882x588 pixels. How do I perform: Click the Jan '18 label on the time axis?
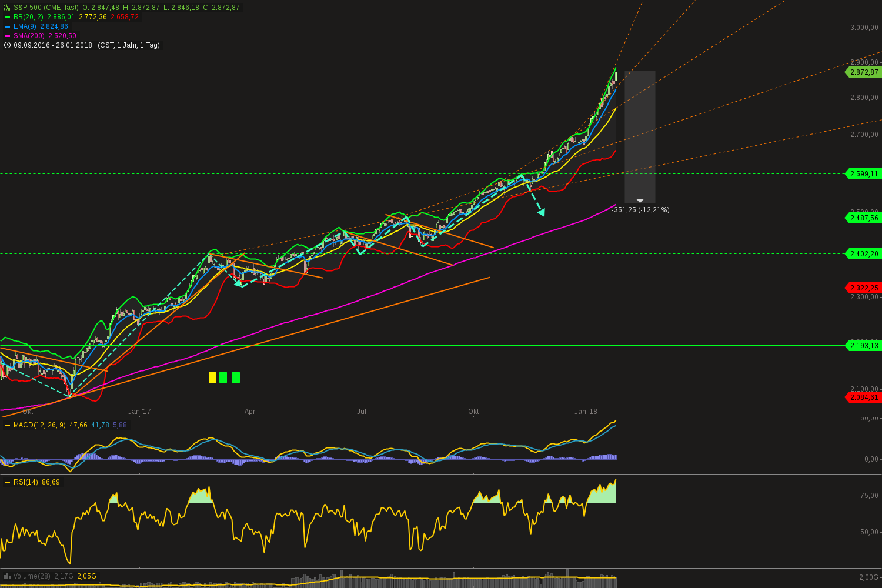coord(586,412)
